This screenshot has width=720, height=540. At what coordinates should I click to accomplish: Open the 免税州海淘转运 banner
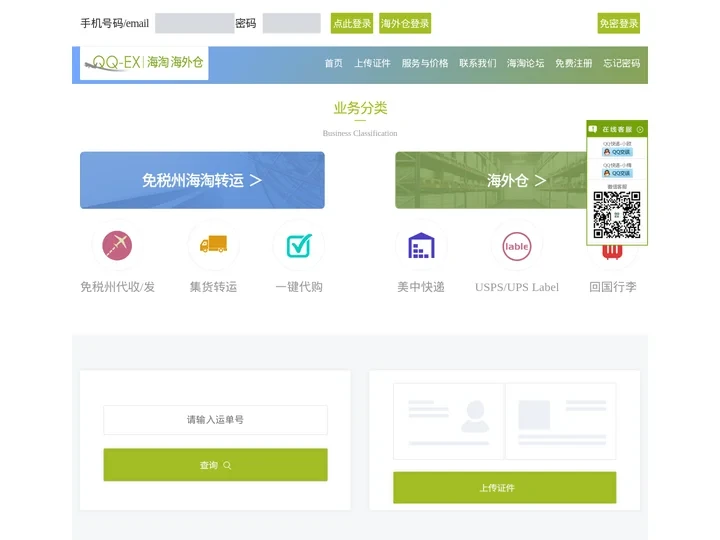tap(202, 180)
